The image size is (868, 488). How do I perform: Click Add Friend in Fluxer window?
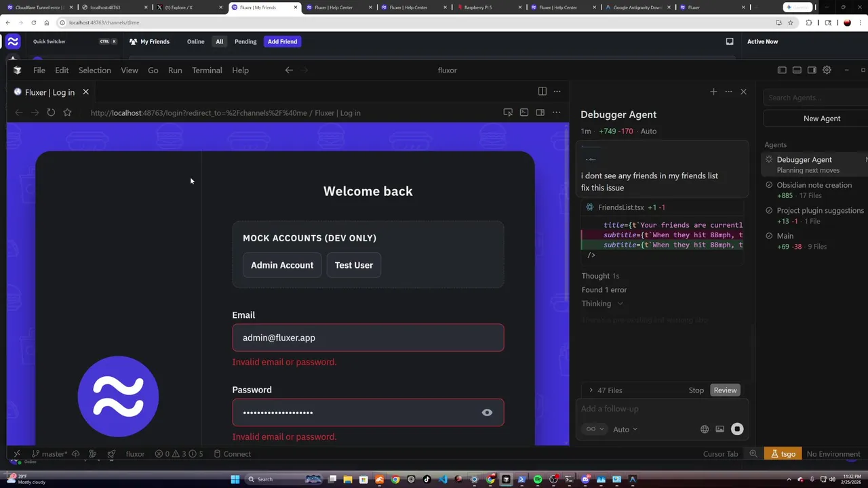click(282, 41)
